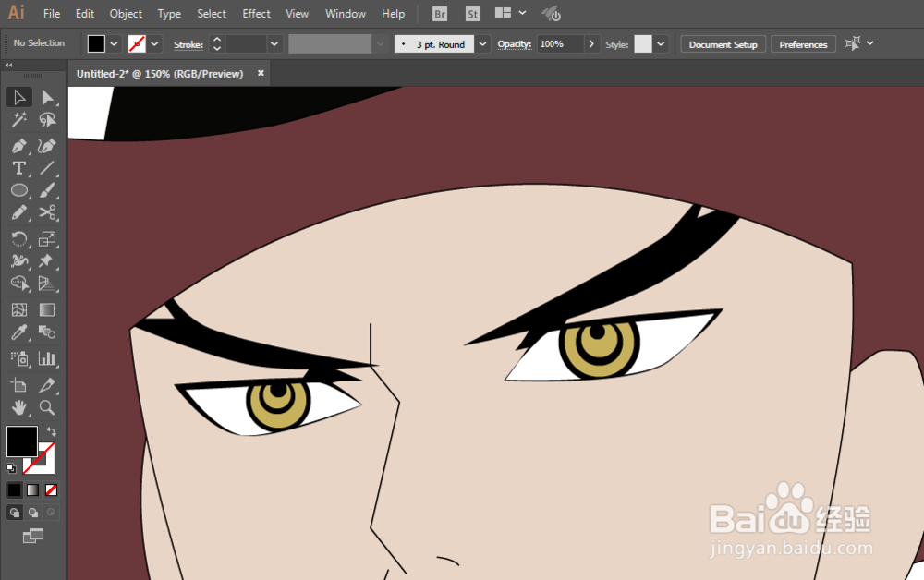Select the Rotate tool
This screenshot has height=580, width=924.
(18, 238)
